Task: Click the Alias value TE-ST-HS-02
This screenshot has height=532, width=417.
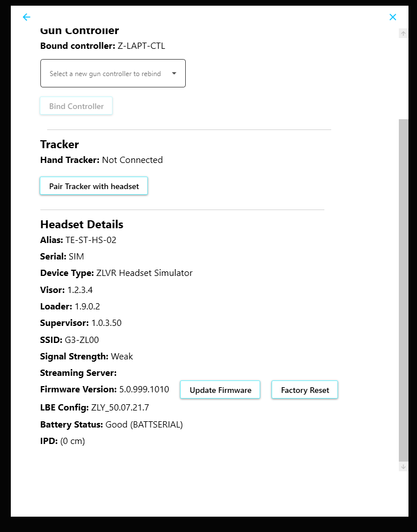Action: [91, 240]
